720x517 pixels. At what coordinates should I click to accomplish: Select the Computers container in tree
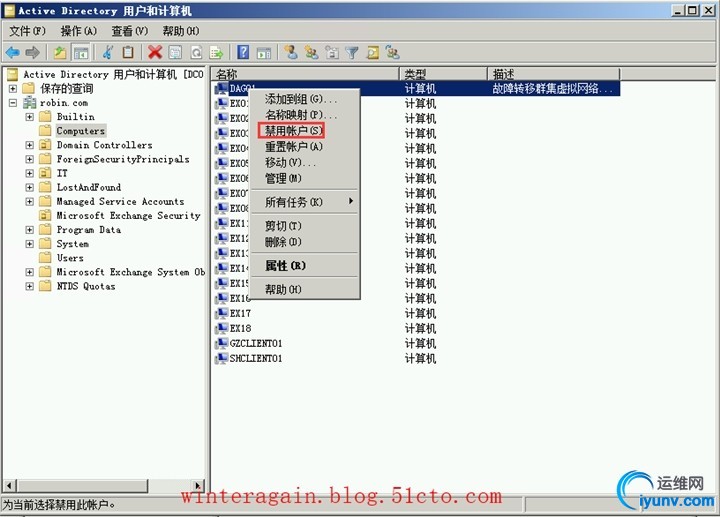coord(80,131)
